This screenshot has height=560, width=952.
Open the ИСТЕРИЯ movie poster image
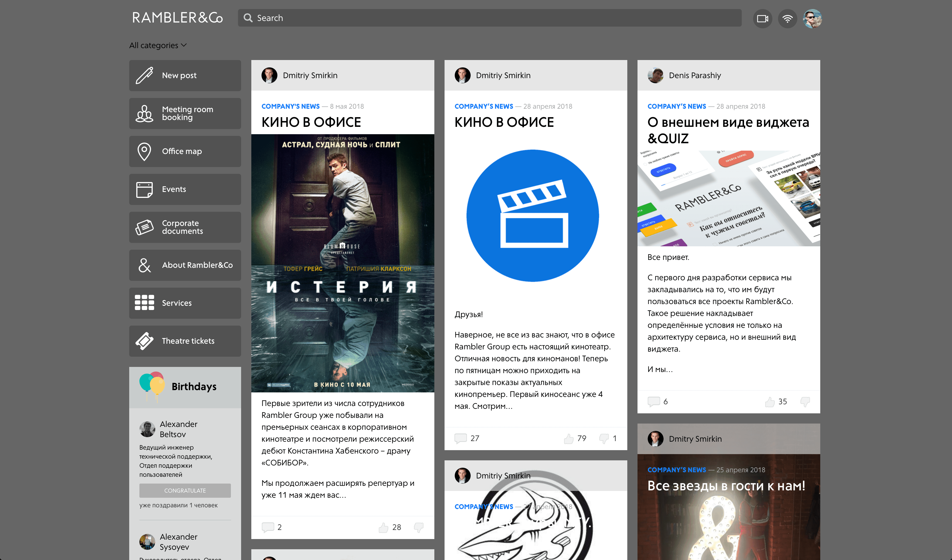click(x=343, y=263)
